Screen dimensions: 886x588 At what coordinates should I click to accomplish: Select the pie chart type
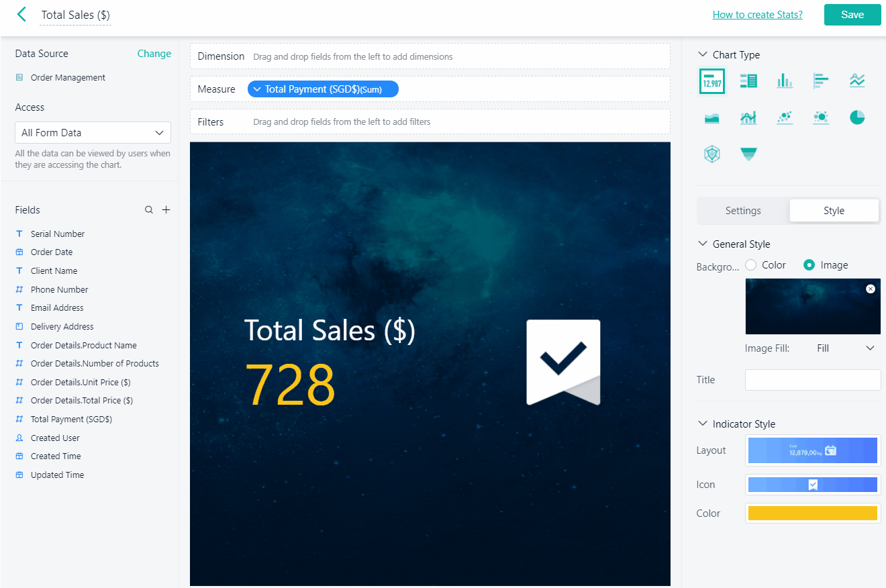(856, 117)
